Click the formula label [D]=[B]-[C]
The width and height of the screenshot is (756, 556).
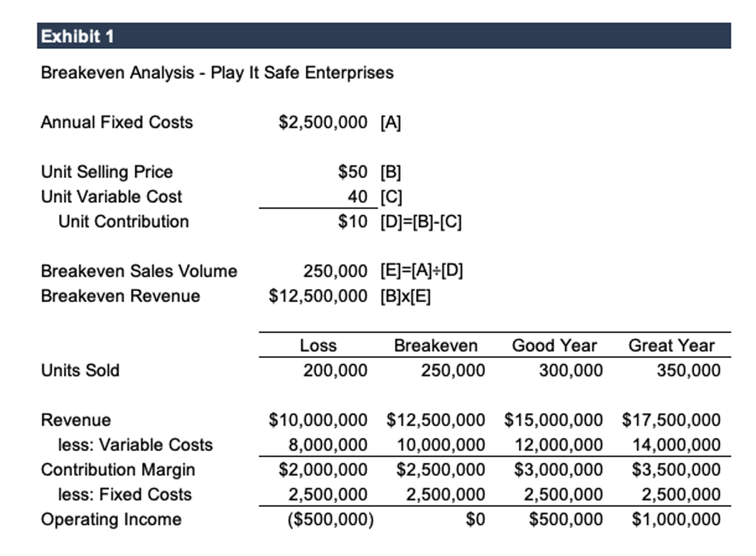point(420,221)
